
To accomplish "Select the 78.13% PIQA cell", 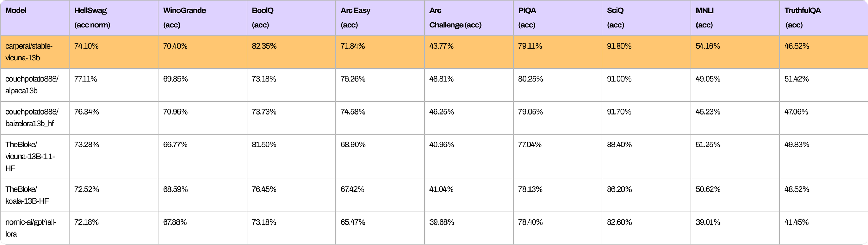I will (530, 189).
